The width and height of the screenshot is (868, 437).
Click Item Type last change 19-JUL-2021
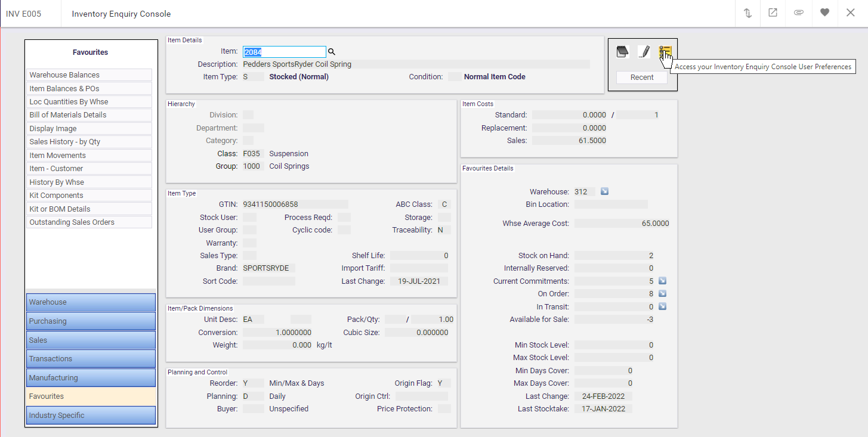[419, 281]
